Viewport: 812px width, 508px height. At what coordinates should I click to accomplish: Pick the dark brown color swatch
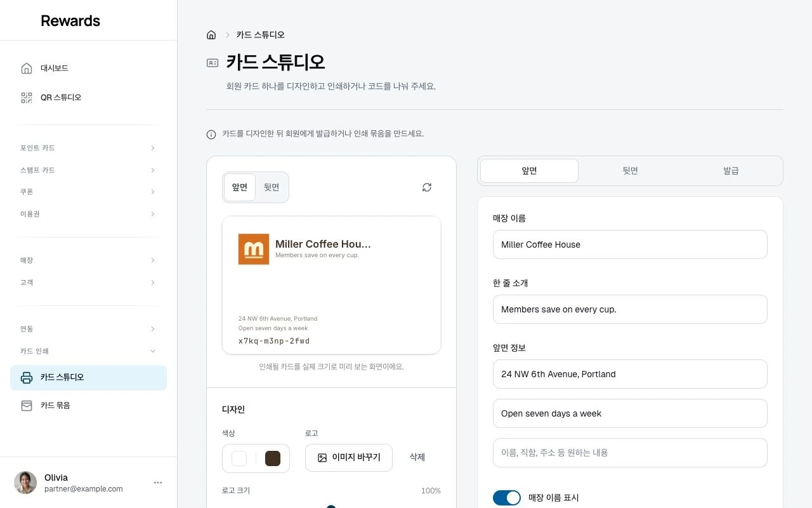pyautogui.click(x=273, y=458)
